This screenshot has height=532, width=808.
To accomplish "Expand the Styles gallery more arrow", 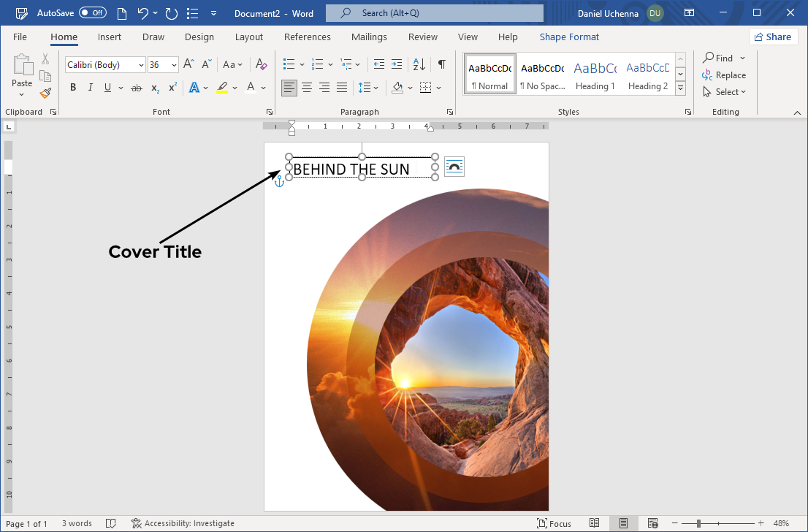I will (680, 88).
